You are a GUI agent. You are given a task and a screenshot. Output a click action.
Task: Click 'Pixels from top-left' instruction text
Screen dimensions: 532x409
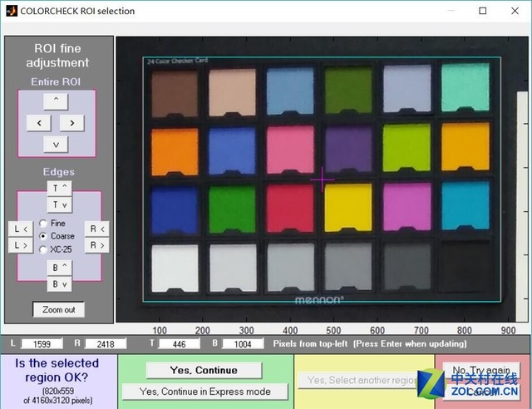[310, 344]
